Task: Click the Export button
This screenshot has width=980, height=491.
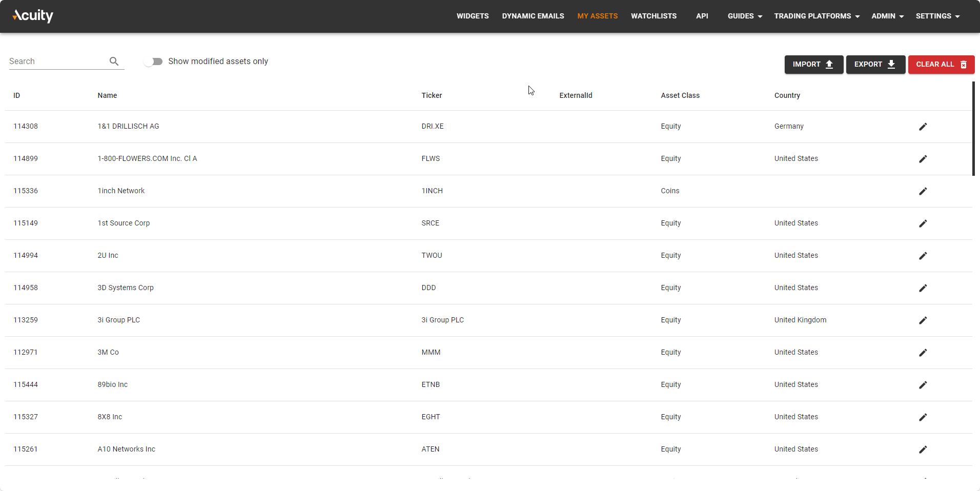Action: pos(875,65)
